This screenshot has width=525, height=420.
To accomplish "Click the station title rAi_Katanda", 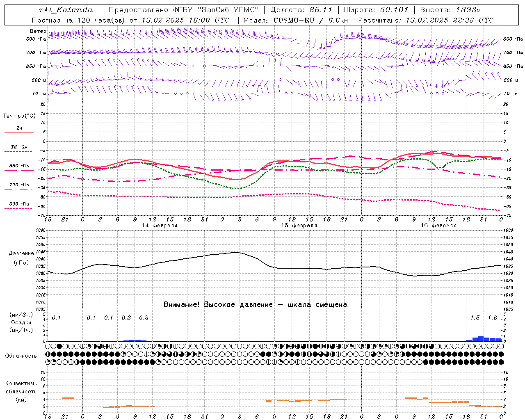I will (x=66, y=10).
